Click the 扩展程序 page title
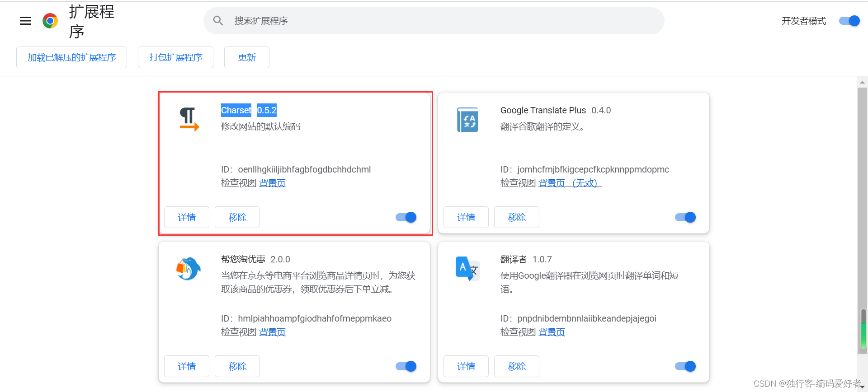Viewport: 868px width, 392px height. pos(92,21)
